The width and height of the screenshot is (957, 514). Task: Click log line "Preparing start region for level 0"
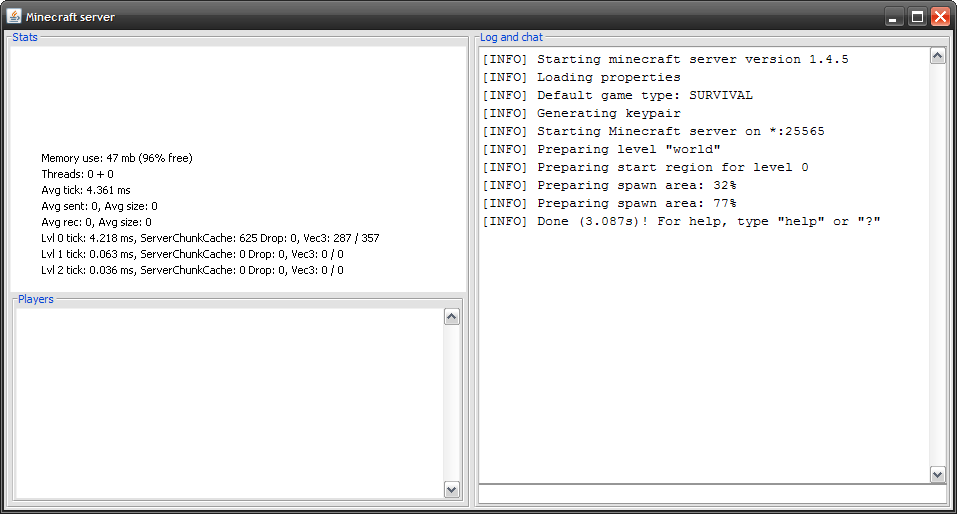pos(646,167)
